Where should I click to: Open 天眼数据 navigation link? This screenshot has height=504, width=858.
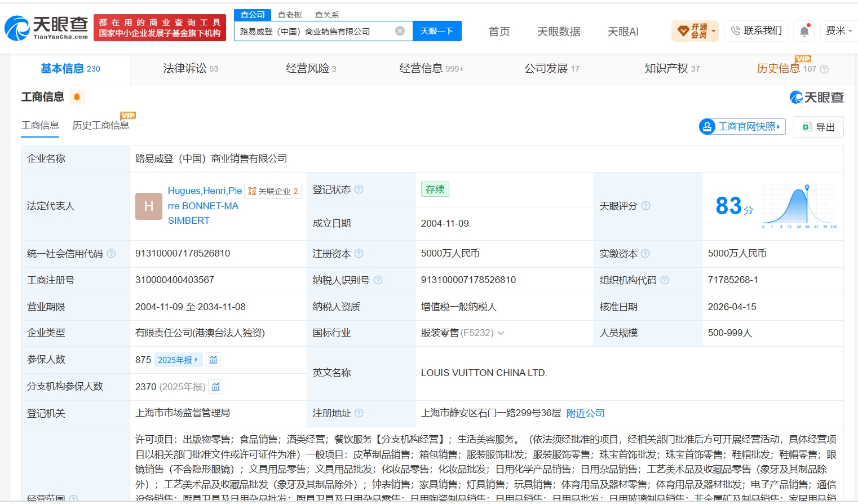559,32
